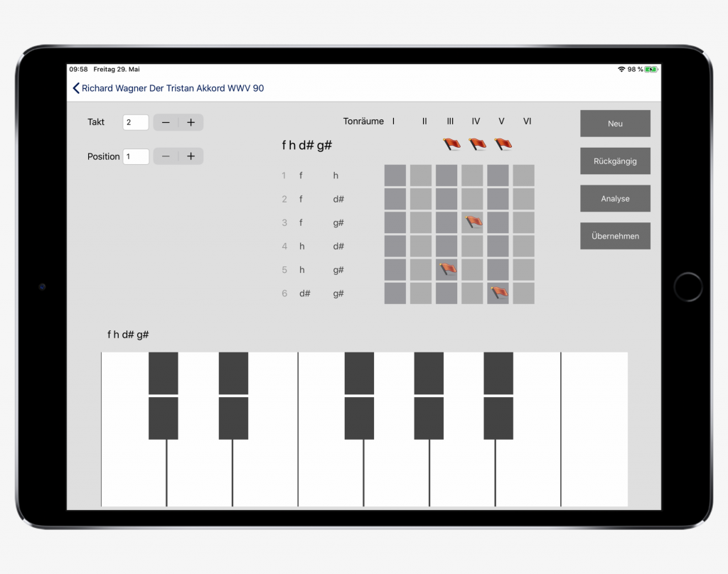Increase Position value with plus button

(191, 156)
